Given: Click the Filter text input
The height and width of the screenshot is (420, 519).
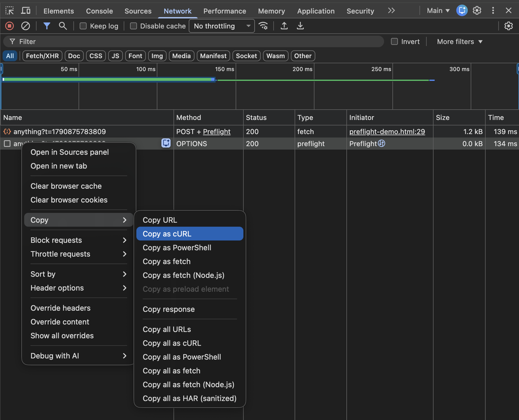Looking at the screenshot, I should click(x=194, y=42).
